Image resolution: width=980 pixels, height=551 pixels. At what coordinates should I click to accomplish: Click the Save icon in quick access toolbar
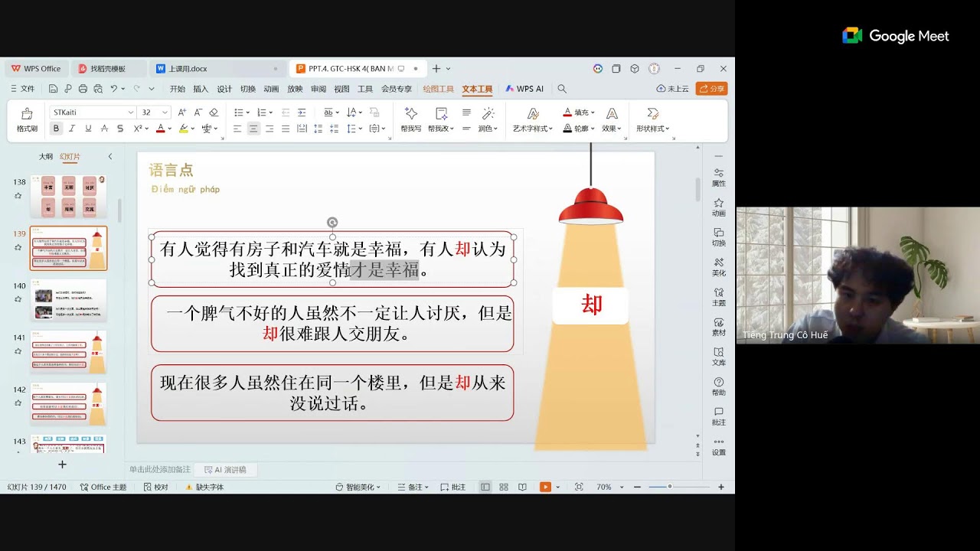click(54, 89)
